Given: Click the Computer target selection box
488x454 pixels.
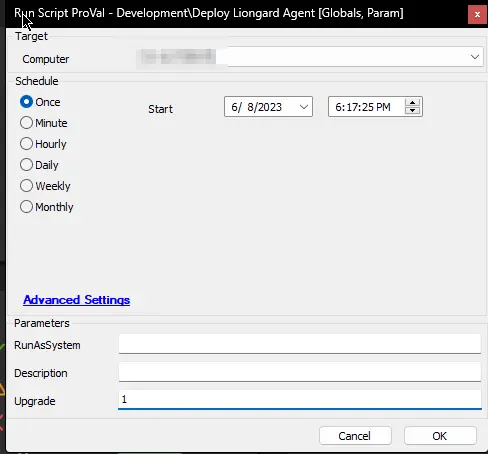Looking at the screenshot, I should point(310,57).
